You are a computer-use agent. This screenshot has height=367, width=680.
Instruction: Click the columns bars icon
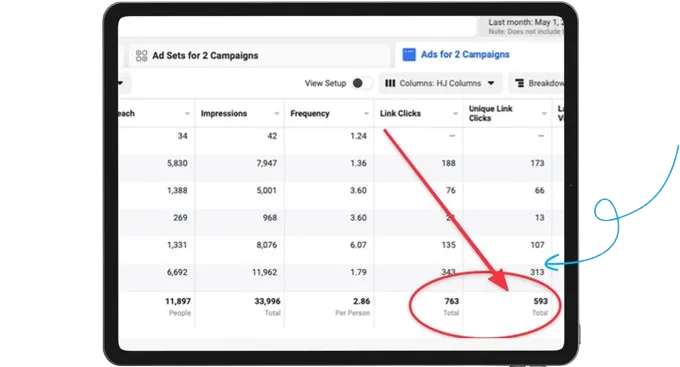(x=390, y=83)
